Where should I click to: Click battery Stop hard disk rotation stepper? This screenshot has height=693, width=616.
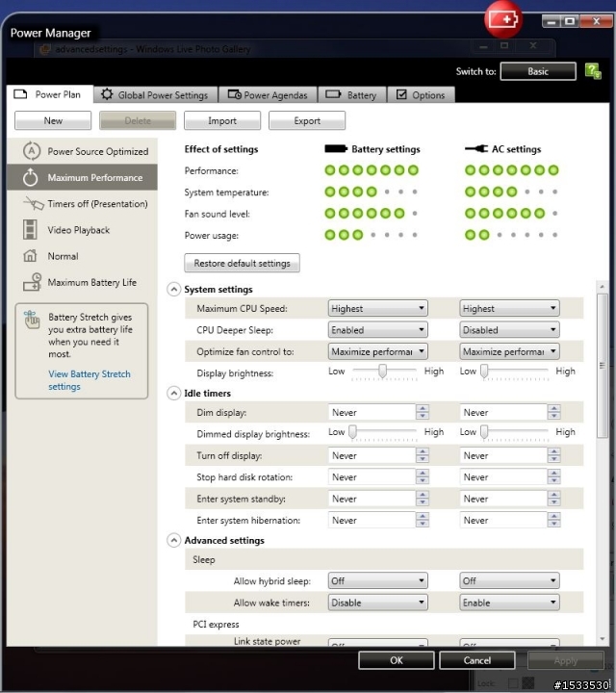click(x=423, y=476)
